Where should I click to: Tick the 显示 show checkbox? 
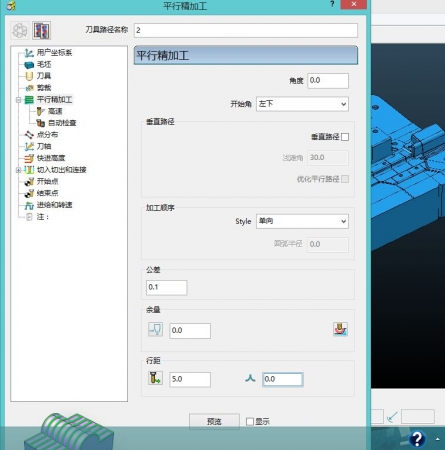point(250,421)
